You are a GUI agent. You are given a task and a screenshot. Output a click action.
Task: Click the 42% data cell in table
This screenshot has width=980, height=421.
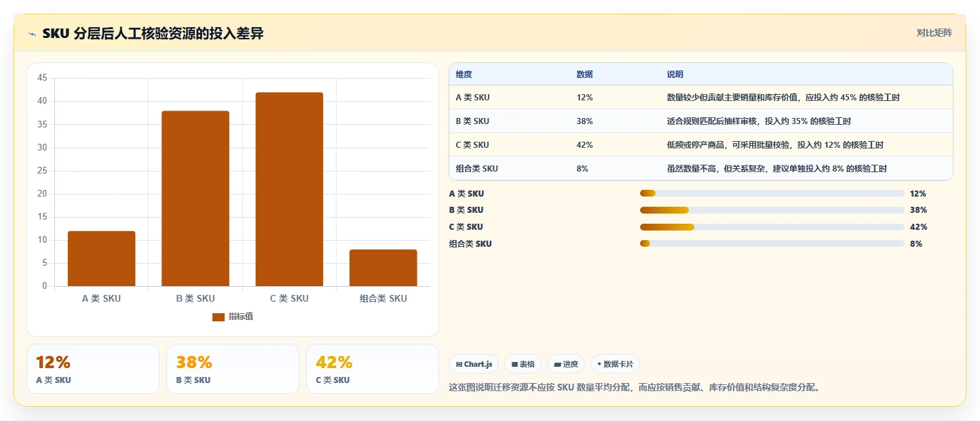coord(585,145)
